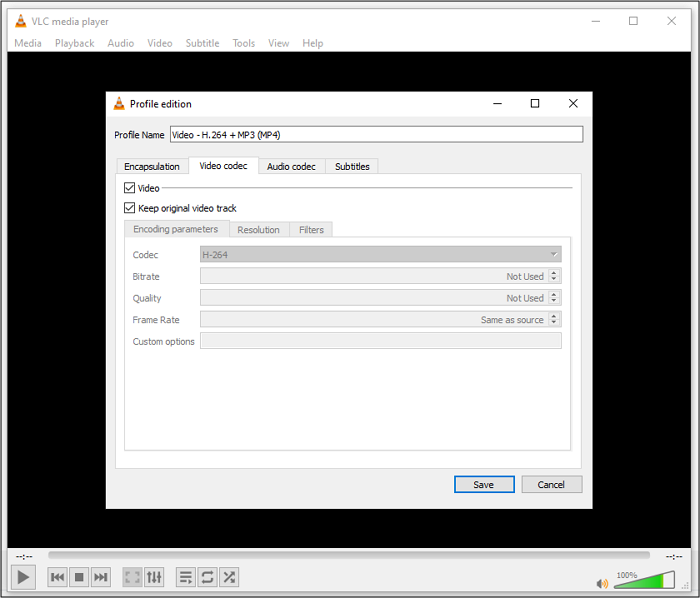Screen dimensions: 700x598
Task: Mute audio using the speaker icon
Action: [x=602, y=583]
